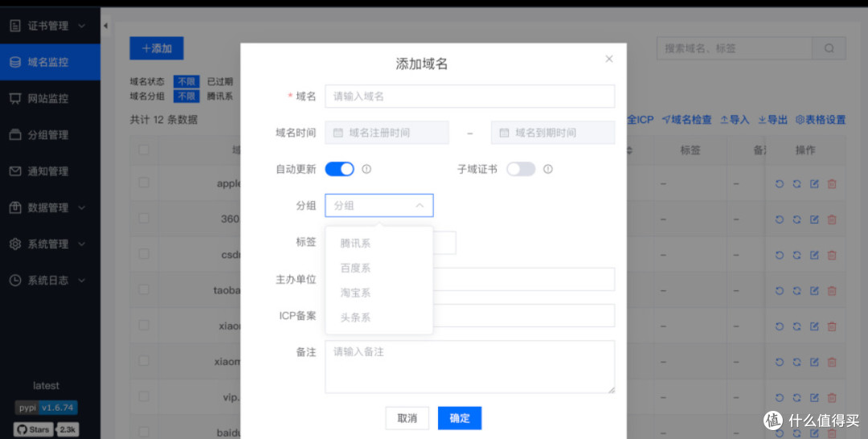The image size is (868, 439).
Task: Open 域名监控 in the sidebar
Action: click(50, 62)
